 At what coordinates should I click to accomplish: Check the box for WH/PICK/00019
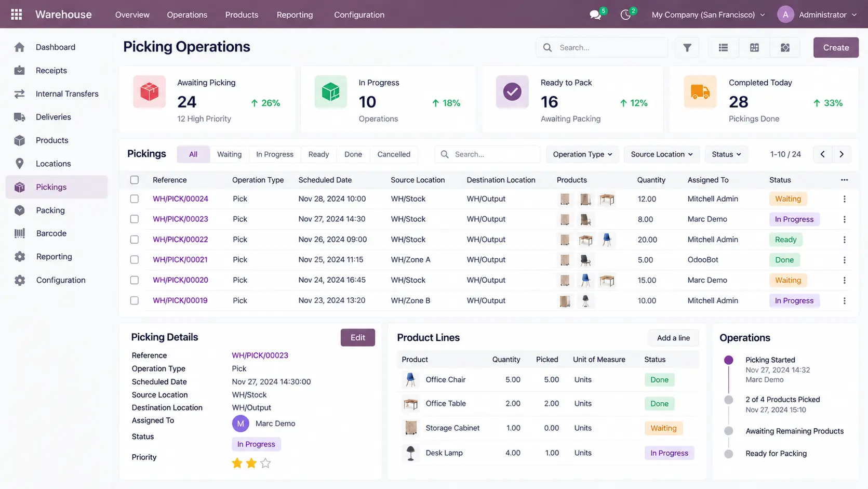coord(135,300)
